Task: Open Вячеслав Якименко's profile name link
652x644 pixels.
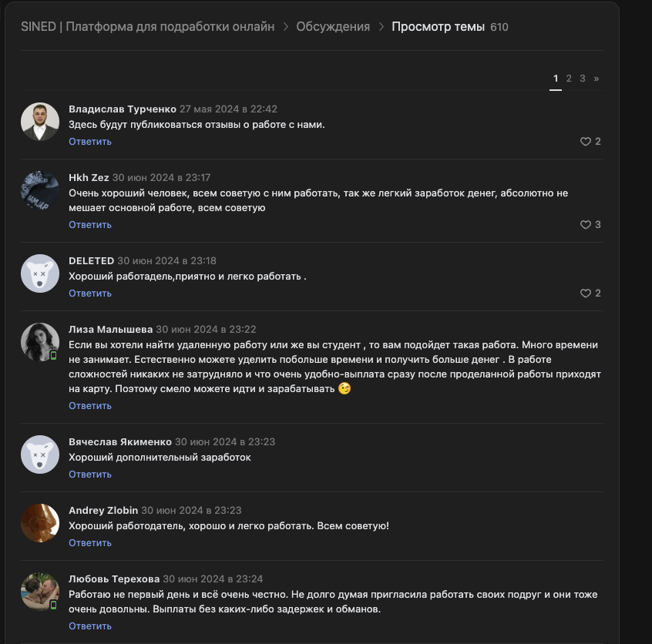Action: pos(119,442)
